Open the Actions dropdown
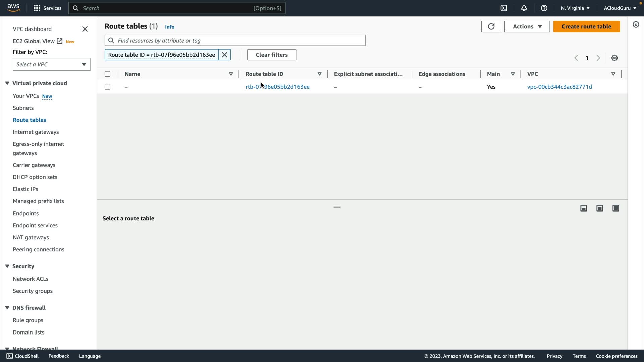The image size is (644, 362). pyautogui.click(x=527, y=26)
